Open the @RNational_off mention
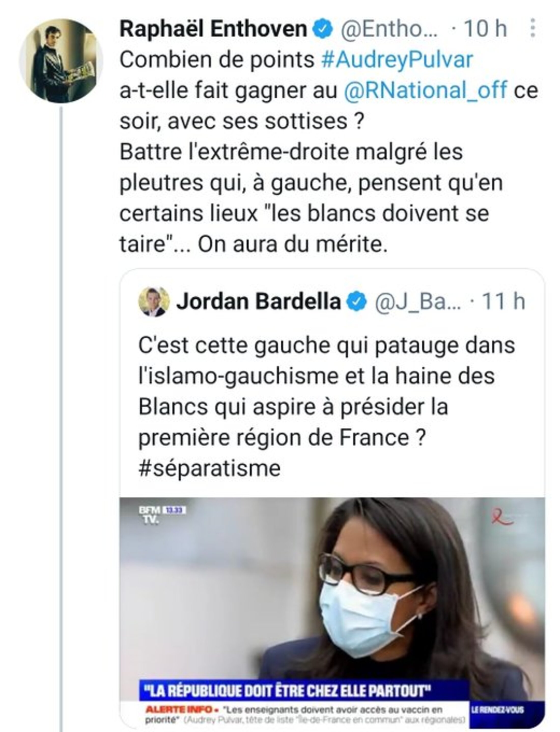Screen dimensions: 560x732 click(x=425, y=90)
